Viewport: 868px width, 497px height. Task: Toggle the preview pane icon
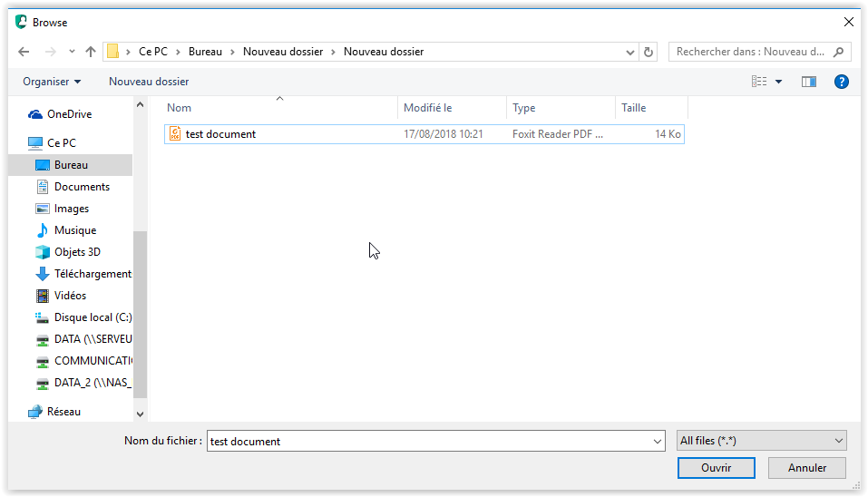(x=808, y=82)
